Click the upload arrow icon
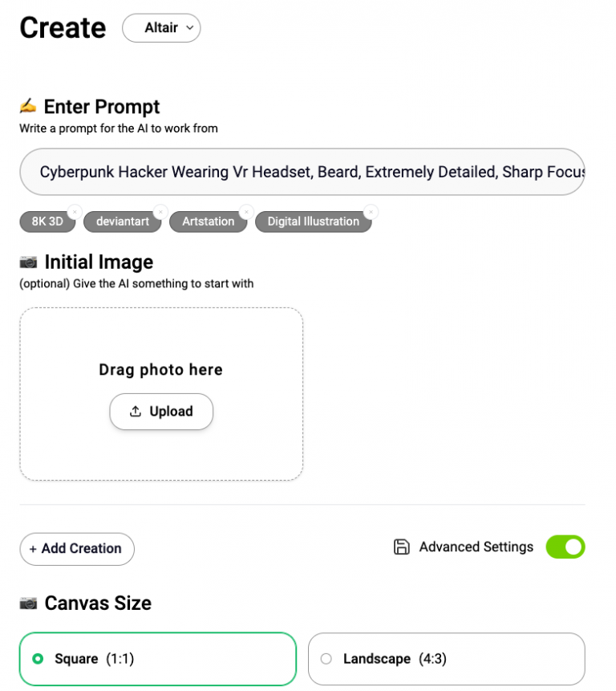The height and width of the screenshot is (691, 616). click(x=136, y=412)
